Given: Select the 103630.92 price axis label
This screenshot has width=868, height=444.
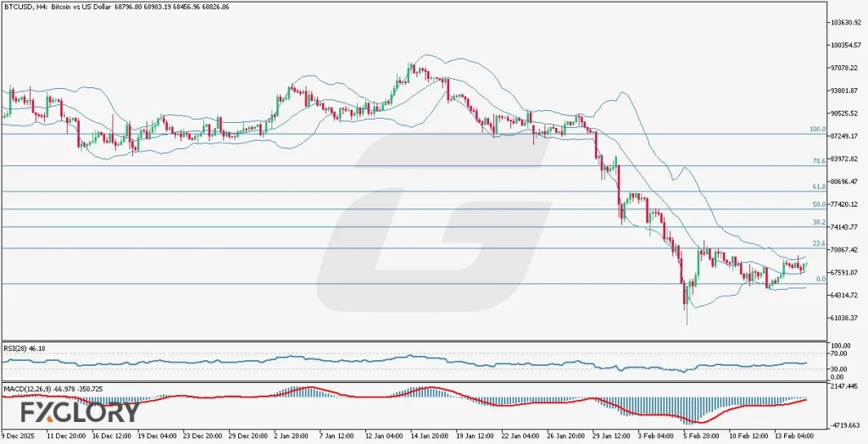Looking at the screenshot, I should pyautogui.click(x=845, y=22).
